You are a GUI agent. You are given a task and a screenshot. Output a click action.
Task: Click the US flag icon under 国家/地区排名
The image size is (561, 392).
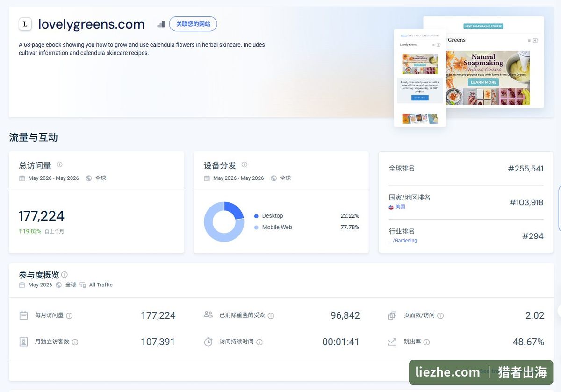coord(391,207)
